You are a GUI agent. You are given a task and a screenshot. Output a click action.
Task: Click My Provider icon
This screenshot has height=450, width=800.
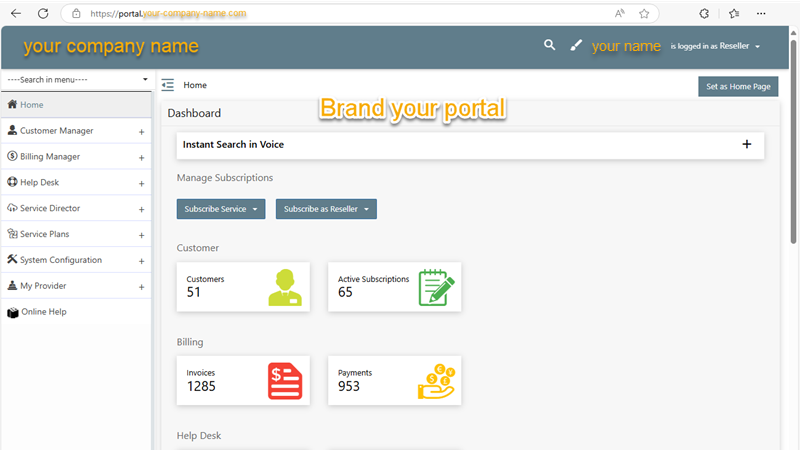[x=12, y=285]
